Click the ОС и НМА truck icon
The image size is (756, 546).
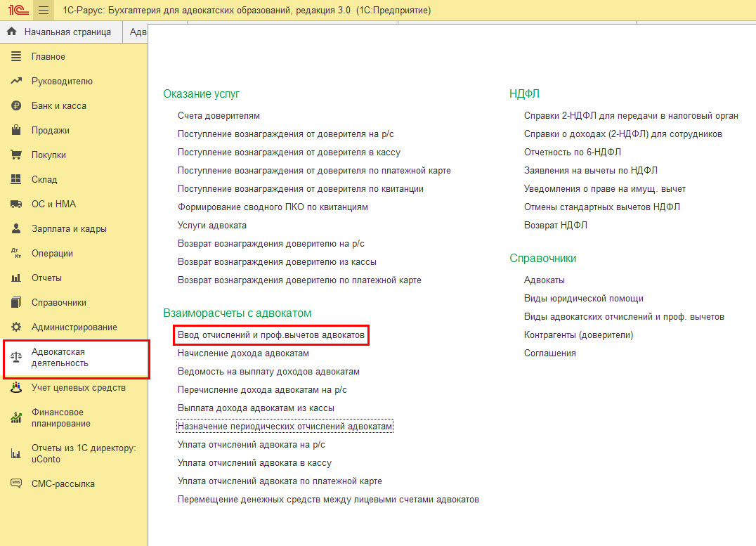coord(16,204)
